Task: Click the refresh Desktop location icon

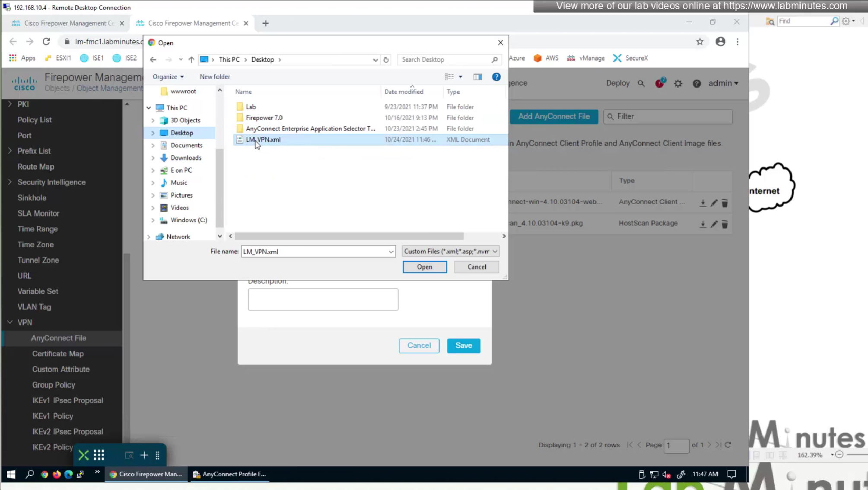Action: (x=386, y=60)
